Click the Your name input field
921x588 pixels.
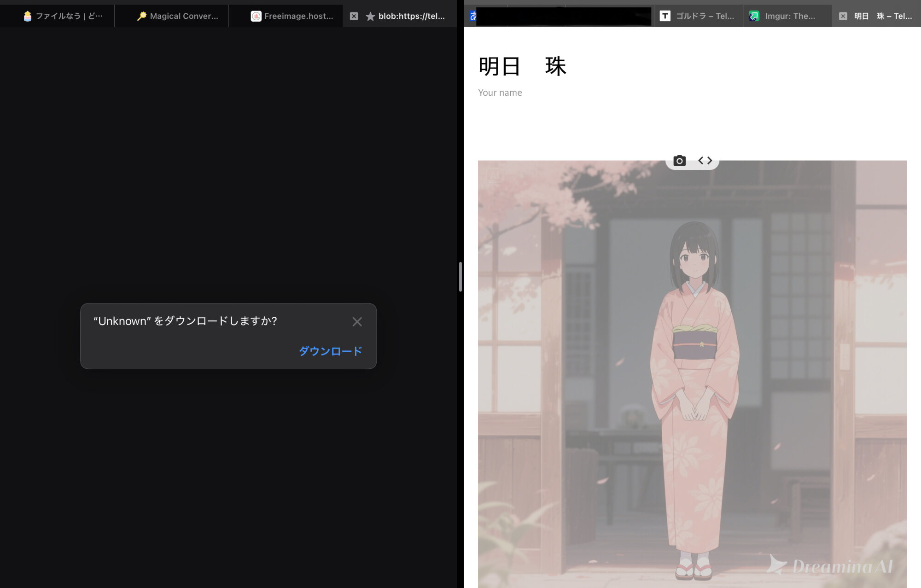coord(500,93)
